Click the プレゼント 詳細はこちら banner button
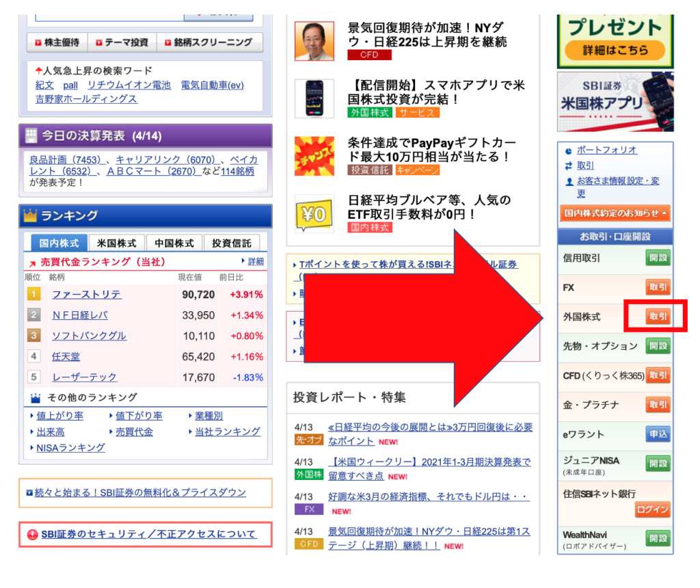This screenshot has width=700, height=588. (615, 50)
